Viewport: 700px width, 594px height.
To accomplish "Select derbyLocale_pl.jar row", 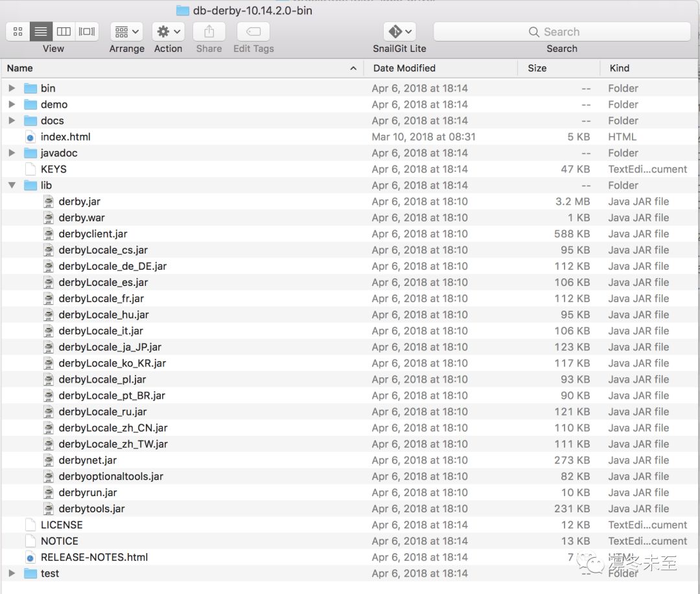I will (x=349, y=379).
